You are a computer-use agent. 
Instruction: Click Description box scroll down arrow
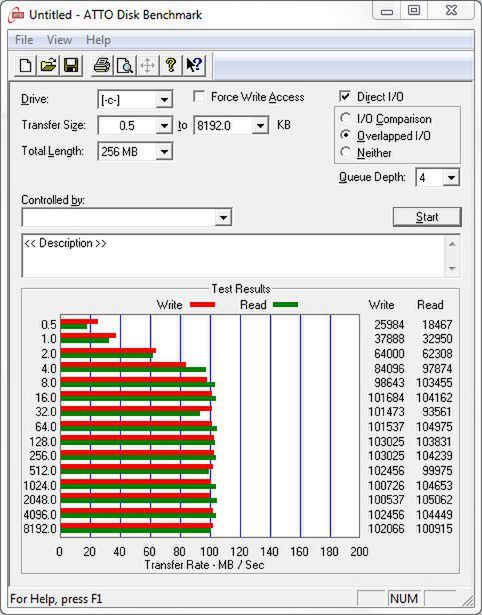[452, 269]
